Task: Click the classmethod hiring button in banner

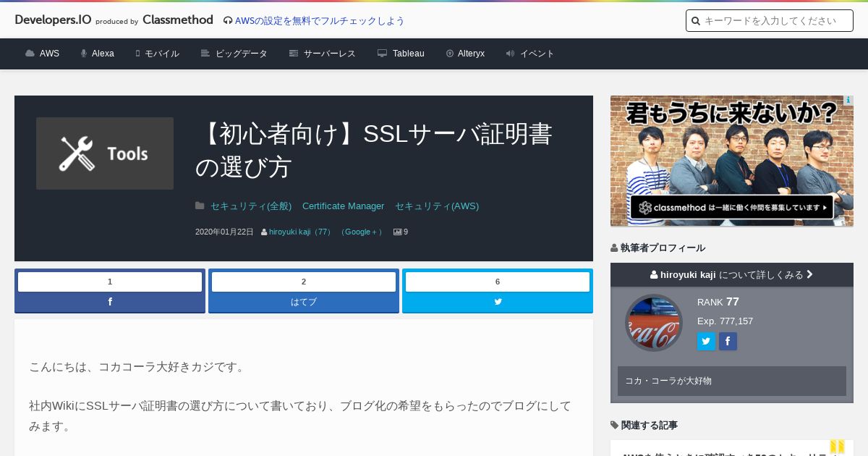Action: click(x=732, y=207)
